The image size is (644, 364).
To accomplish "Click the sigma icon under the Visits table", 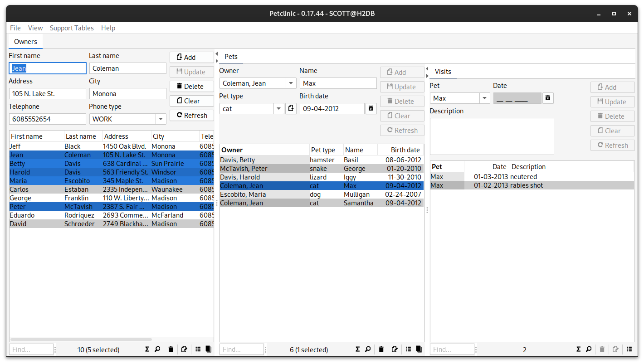I will click(578, 349).
